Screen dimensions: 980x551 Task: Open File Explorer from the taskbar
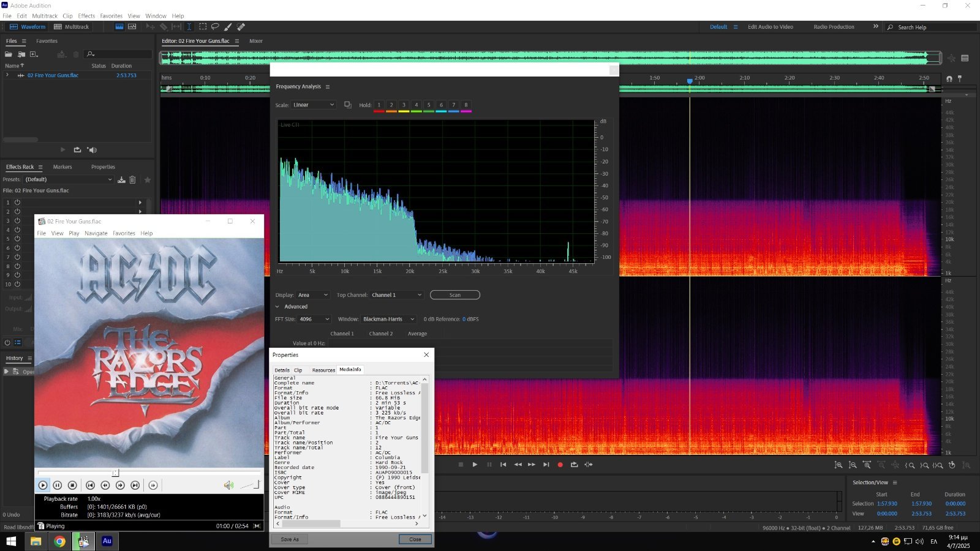click(36, 541)
